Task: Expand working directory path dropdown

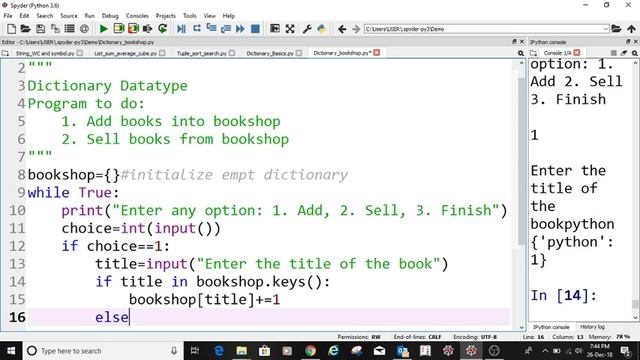Action: click(605, 29)
